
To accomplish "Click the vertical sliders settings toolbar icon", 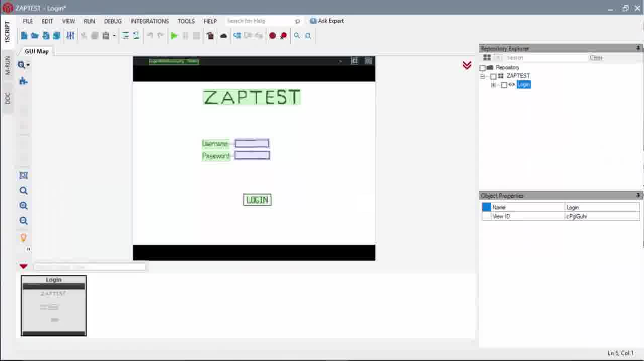I will pyautogui.click(x=70, y=36).
